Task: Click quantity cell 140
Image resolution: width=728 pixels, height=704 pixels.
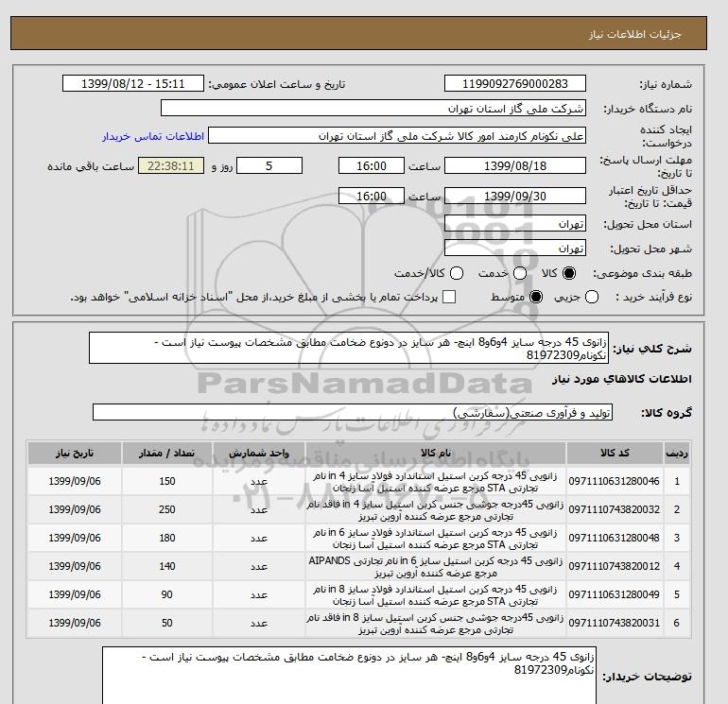Action: point(167,566)
